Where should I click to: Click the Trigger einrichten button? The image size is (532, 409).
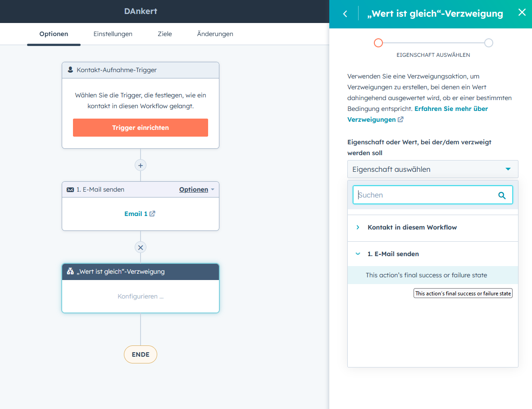pyautogui.click(x=140, y=128)
